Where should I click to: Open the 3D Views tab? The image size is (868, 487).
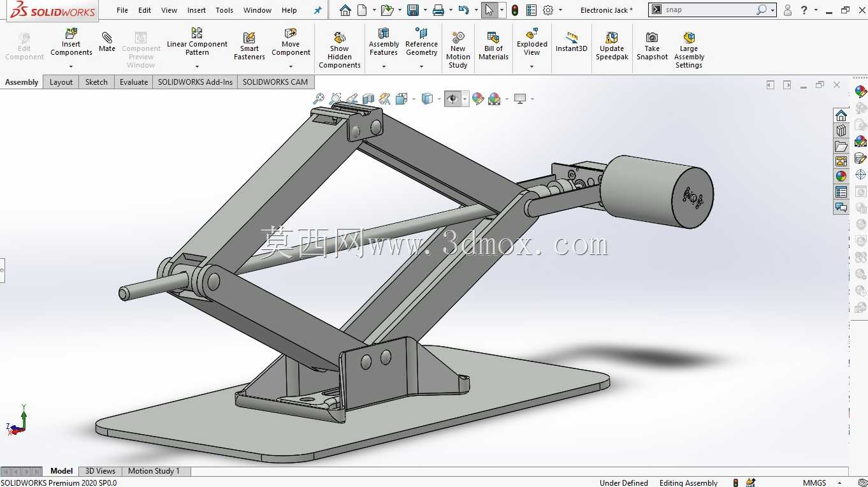click(x=100, y=471)
